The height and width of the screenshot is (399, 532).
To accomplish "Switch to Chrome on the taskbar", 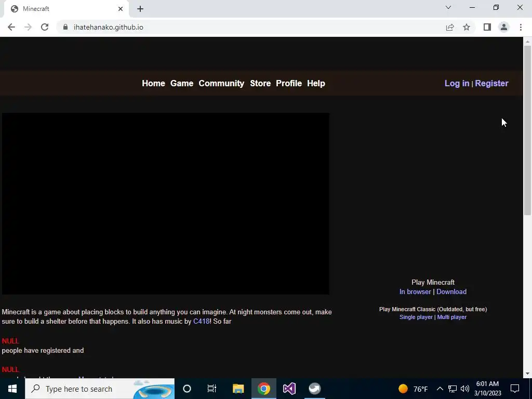I will click(x=263, y=389).
